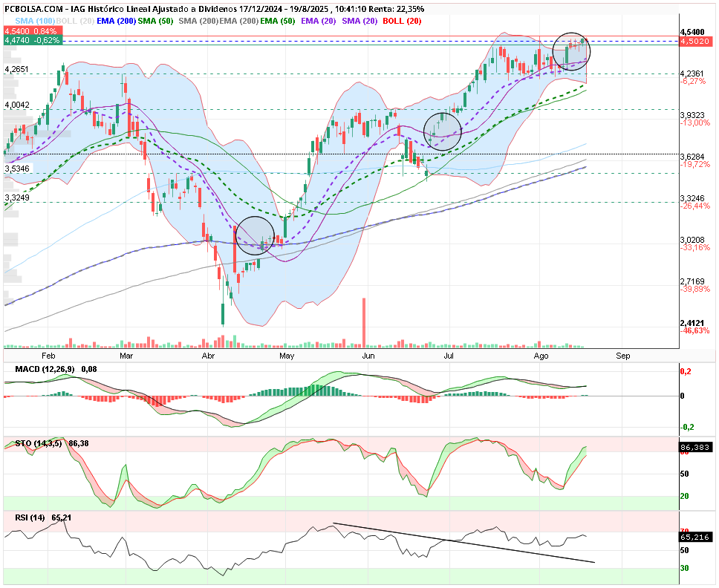Click the 4,0042 level label on left
Image resolution: width=719 pixels, height=588 pixels.
click(17, 105)
